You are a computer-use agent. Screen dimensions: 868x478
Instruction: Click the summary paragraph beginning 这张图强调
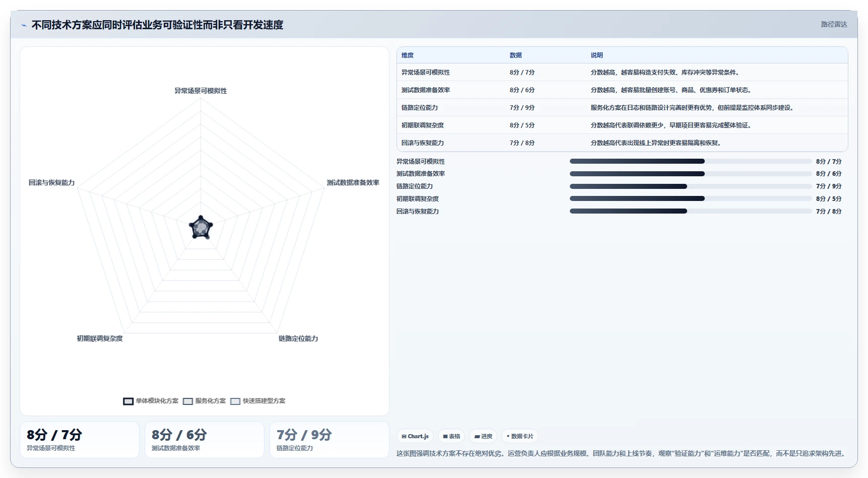[x=621, y=454]
